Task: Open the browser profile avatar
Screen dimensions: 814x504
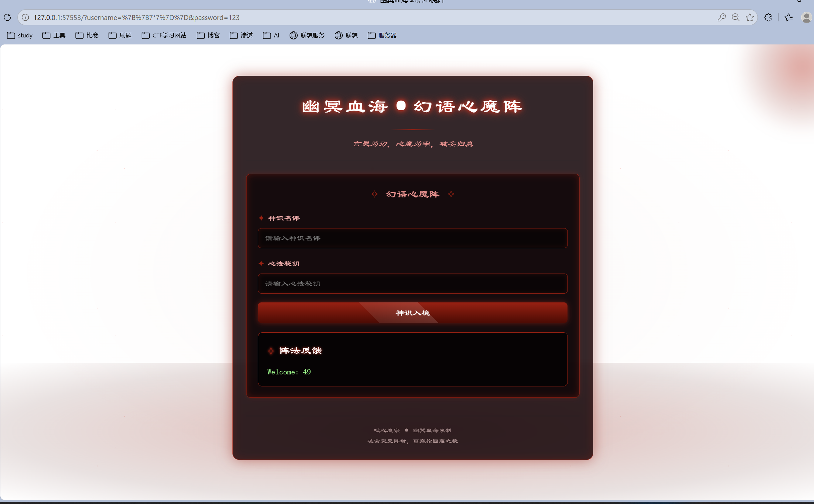Action: tap(806, 17)
